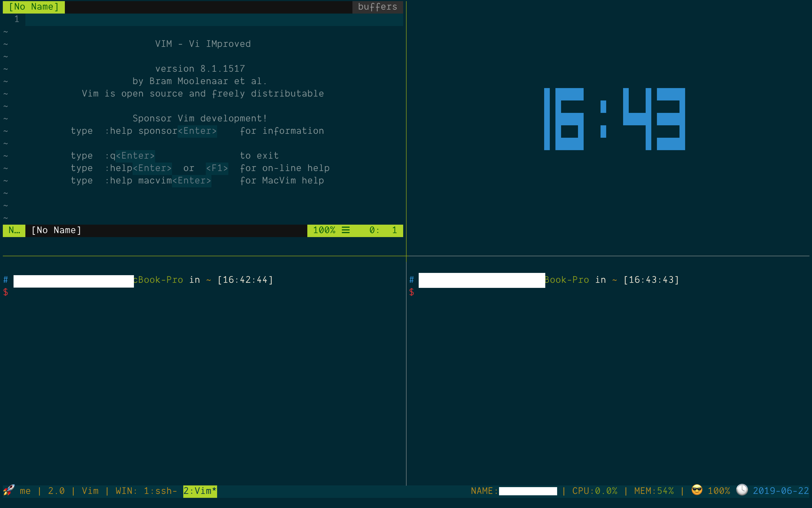
Task: Click the 'cBook-Pro' hostname in left pane
Action: coord(158,280)
